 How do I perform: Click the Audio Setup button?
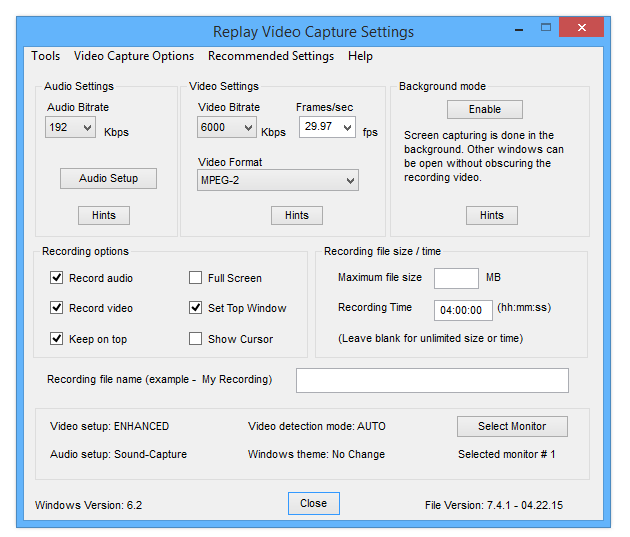[109, 179]
